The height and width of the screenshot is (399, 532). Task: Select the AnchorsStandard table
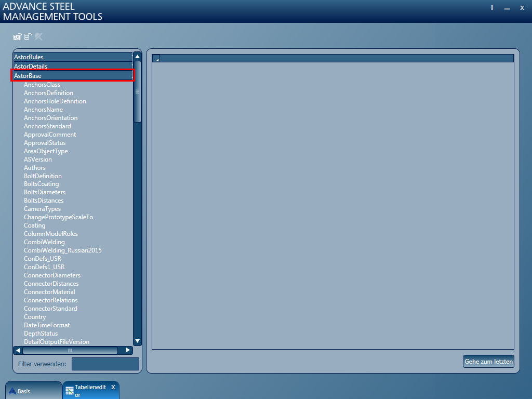tap(47, 126)
